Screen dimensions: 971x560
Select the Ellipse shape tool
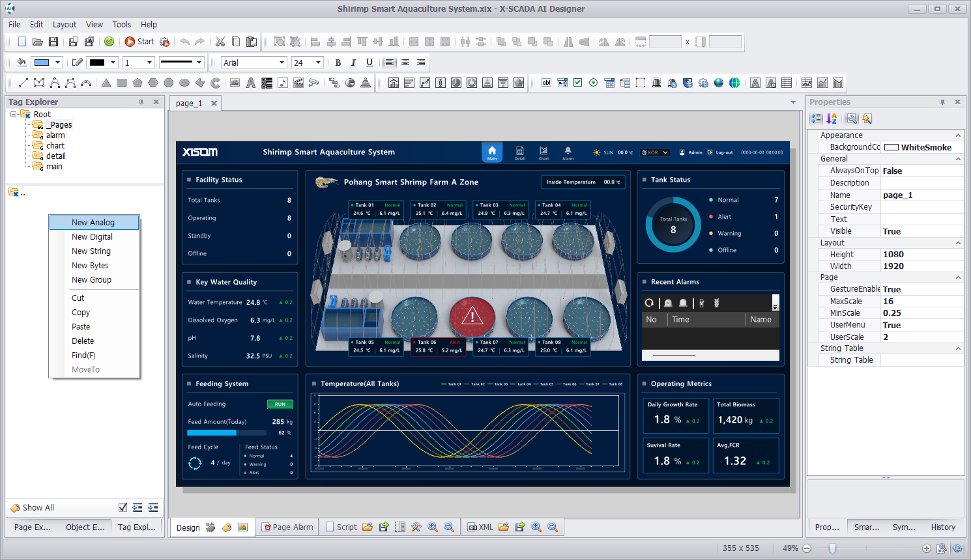tap(184, 83)
